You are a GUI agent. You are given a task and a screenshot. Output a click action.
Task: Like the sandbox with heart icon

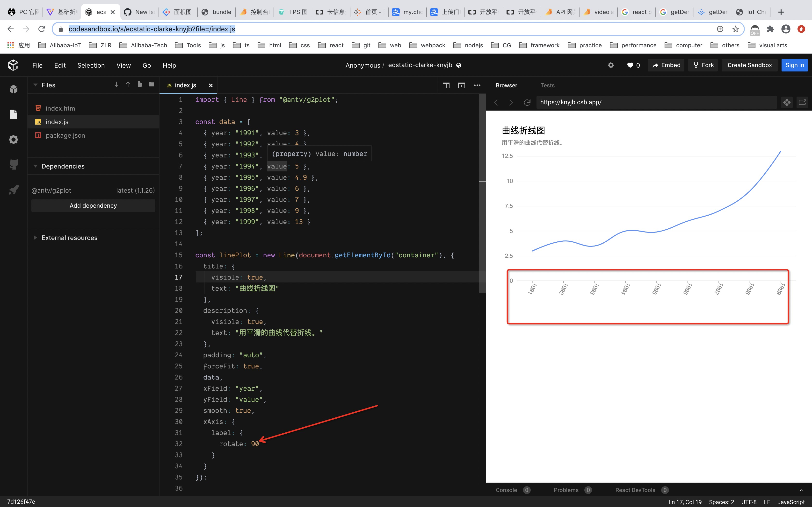(x=630, y=65)
